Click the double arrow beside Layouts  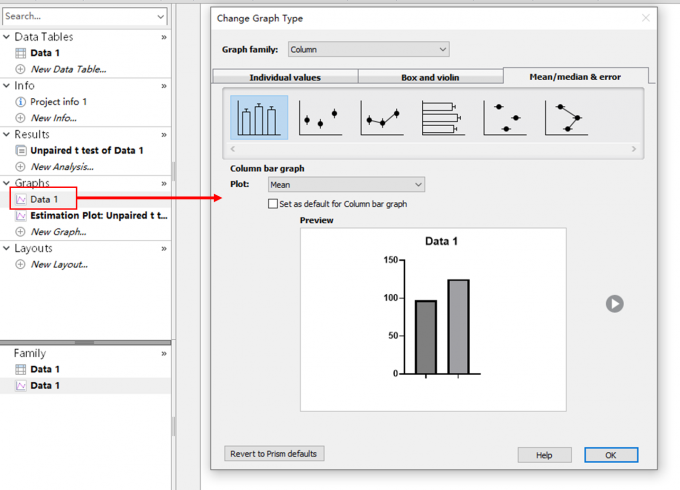[164, 248]
